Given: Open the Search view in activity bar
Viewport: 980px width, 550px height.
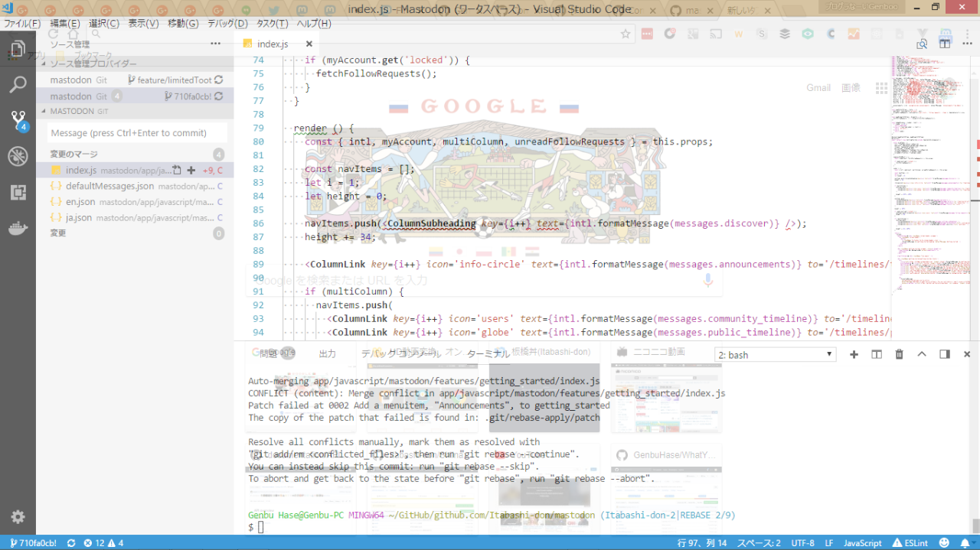Looking at the screenshot, I should pyautogui.click(x=18, y=84).
